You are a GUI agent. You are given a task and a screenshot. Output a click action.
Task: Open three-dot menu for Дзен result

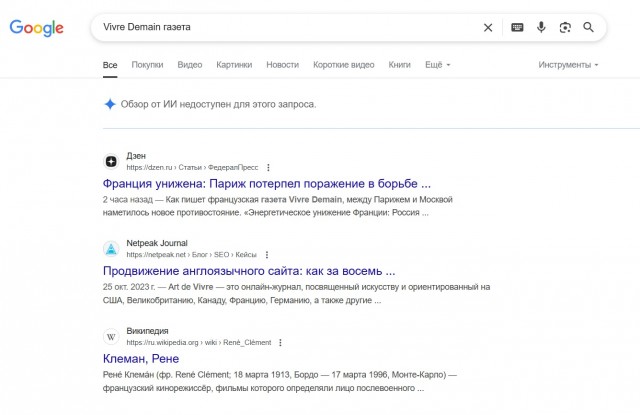coord(268,167)
